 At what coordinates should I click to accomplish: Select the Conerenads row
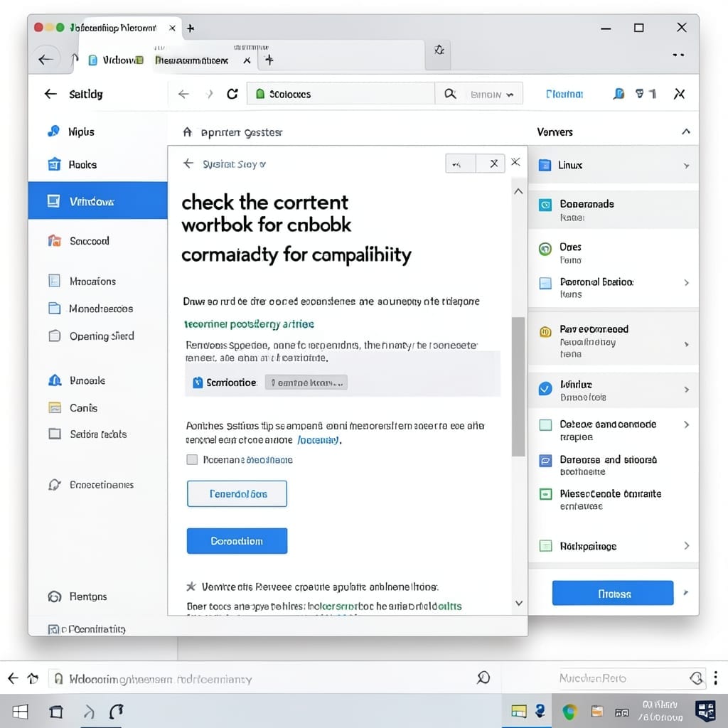point(613,210)
